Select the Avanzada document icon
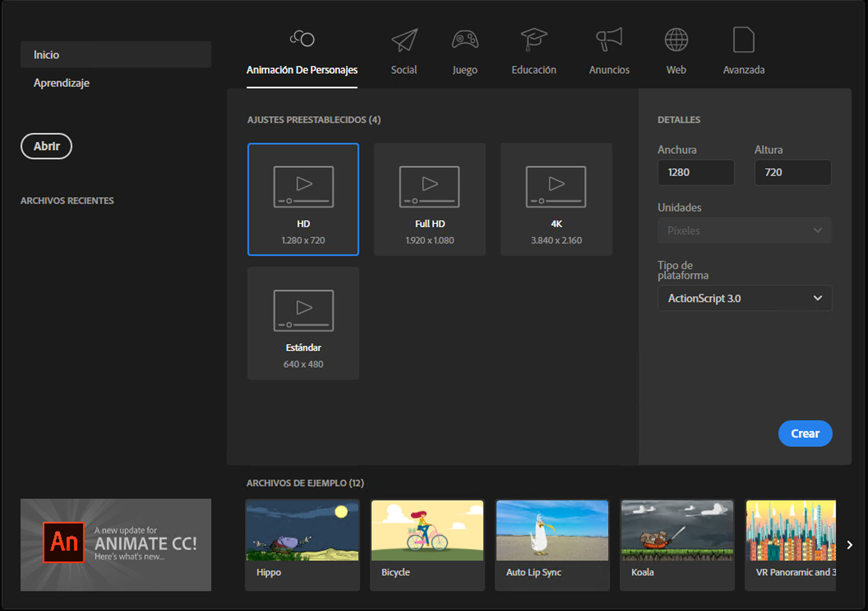 (744, 40)
